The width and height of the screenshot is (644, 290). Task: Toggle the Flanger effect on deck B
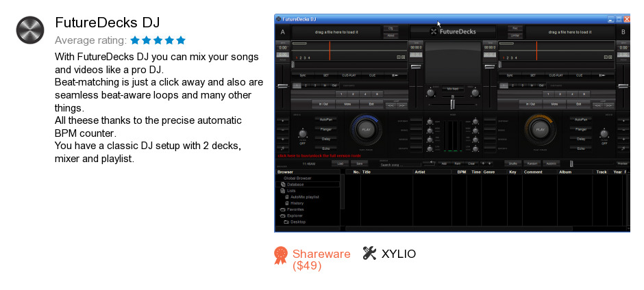[x=581, y=129]
